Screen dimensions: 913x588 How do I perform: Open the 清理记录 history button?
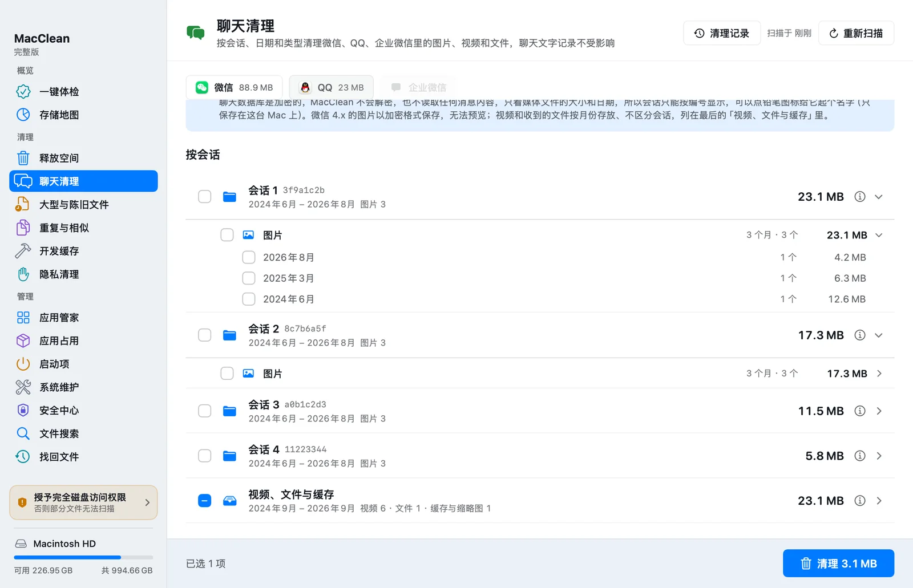pos(722,33)
